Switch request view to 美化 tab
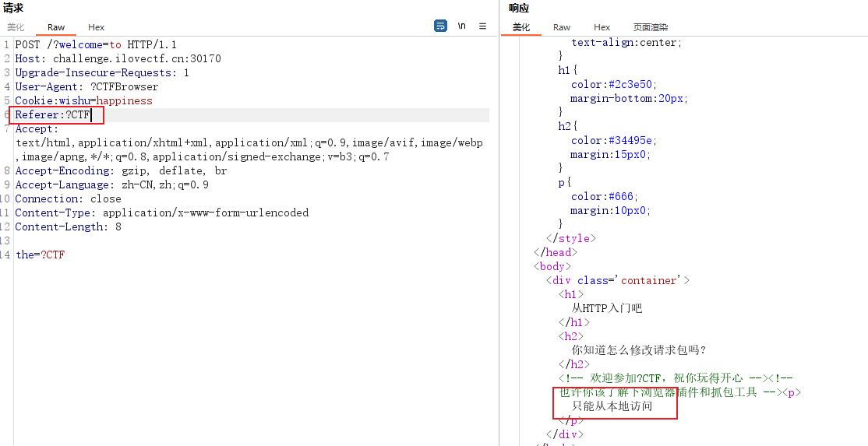This screenshot has width=868, height=446. tap(16, 27)
